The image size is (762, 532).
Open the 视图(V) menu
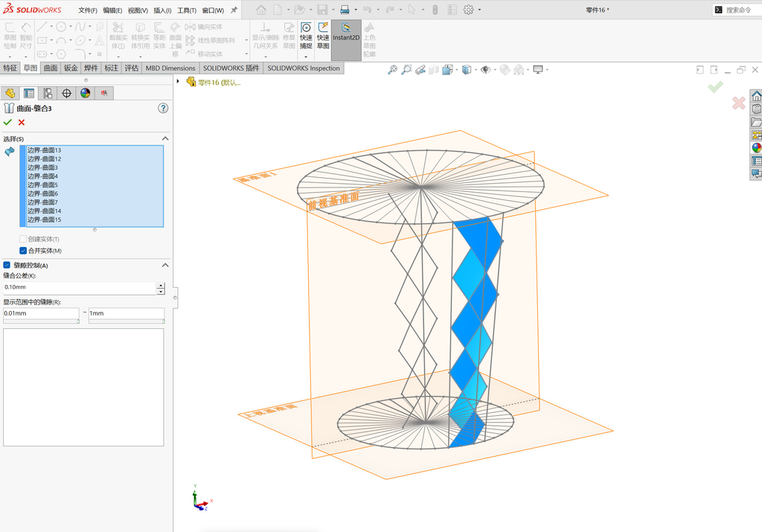138,10
